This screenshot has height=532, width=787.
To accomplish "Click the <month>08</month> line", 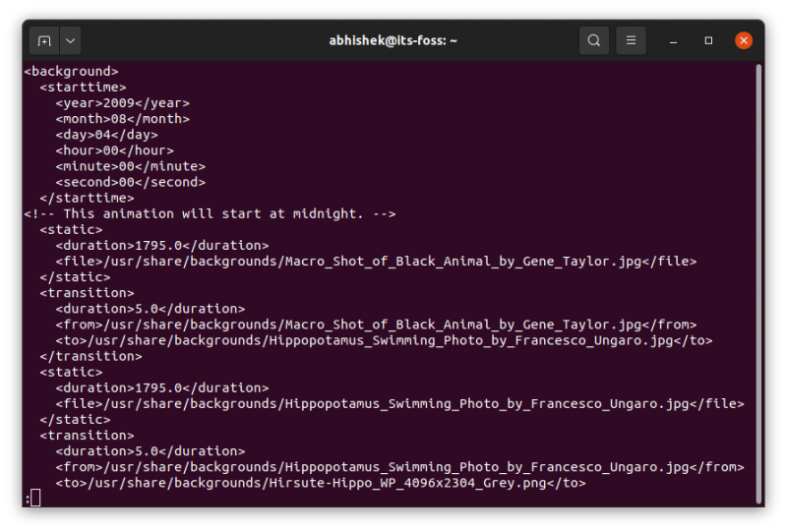I will (x=123, y=119).
